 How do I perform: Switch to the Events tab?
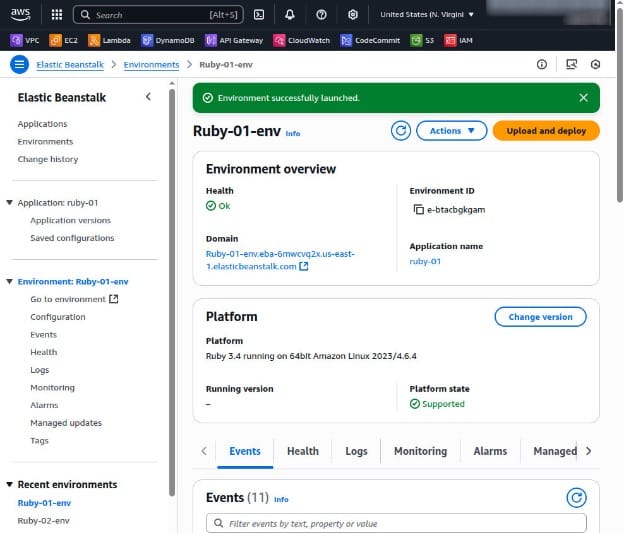pyautogui.click(x=245, y=451)
